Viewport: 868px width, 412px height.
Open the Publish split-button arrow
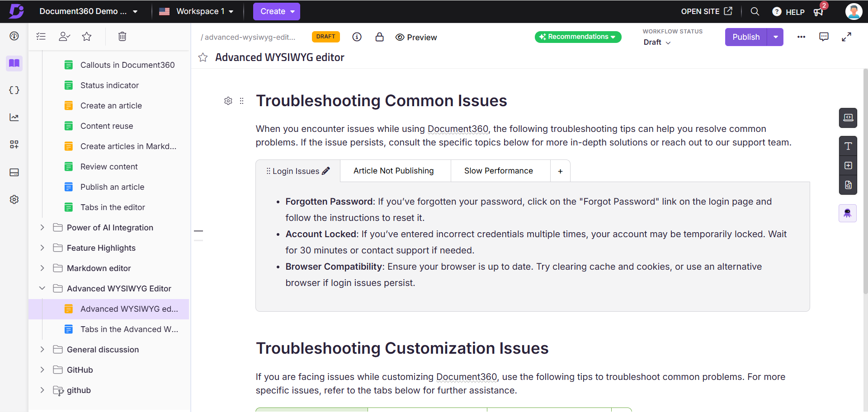pos(775,37)
